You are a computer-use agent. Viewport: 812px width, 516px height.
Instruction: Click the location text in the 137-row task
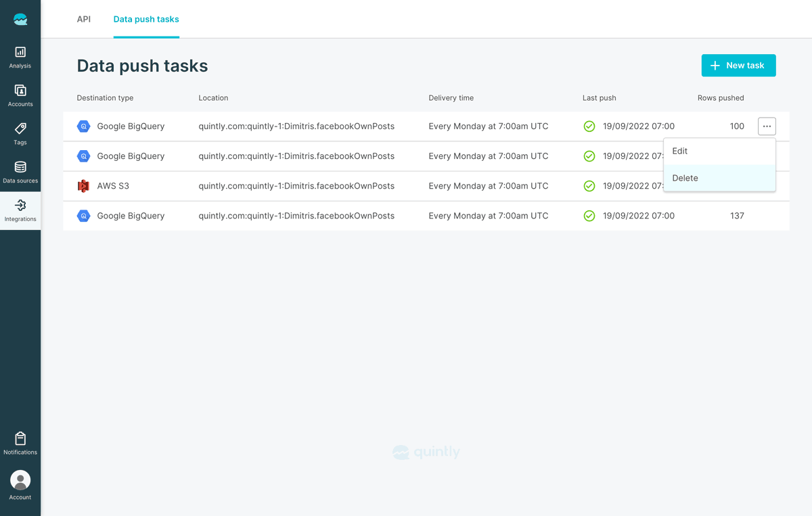pos(296,216)
